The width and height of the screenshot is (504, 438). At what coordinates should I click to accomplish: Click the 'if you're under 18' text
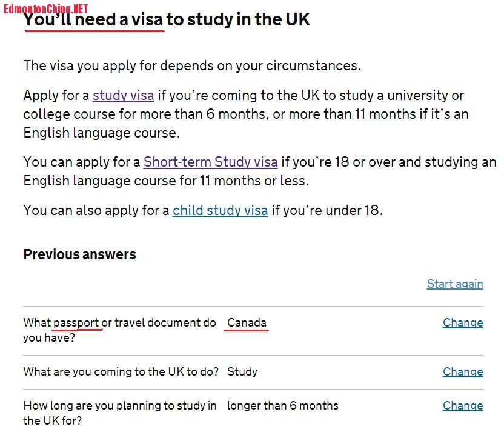point(327,211)
